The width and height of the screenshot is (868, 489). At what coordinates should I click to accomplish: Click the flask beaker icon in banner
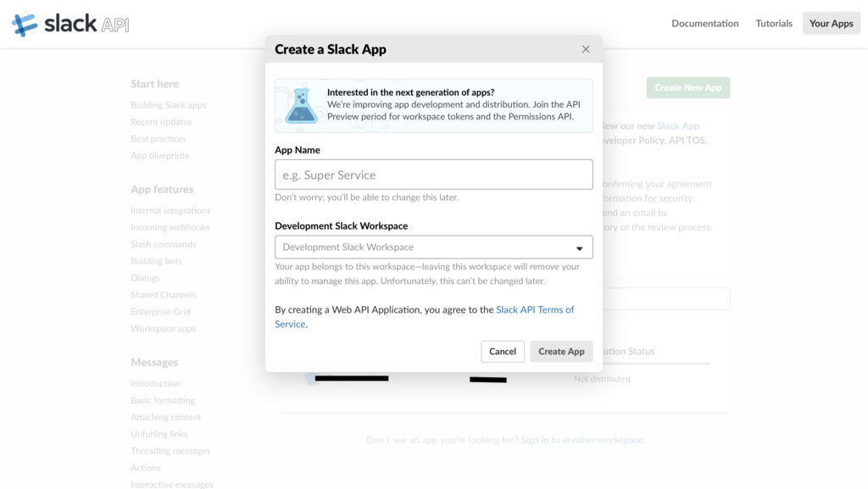tap(301, 105)
